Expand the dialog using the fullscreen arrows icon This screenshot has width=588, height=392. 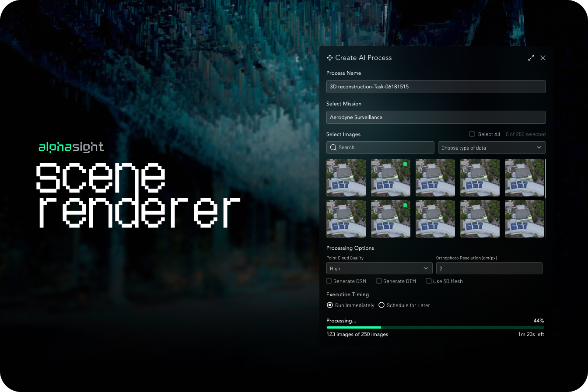coord(531,57)
